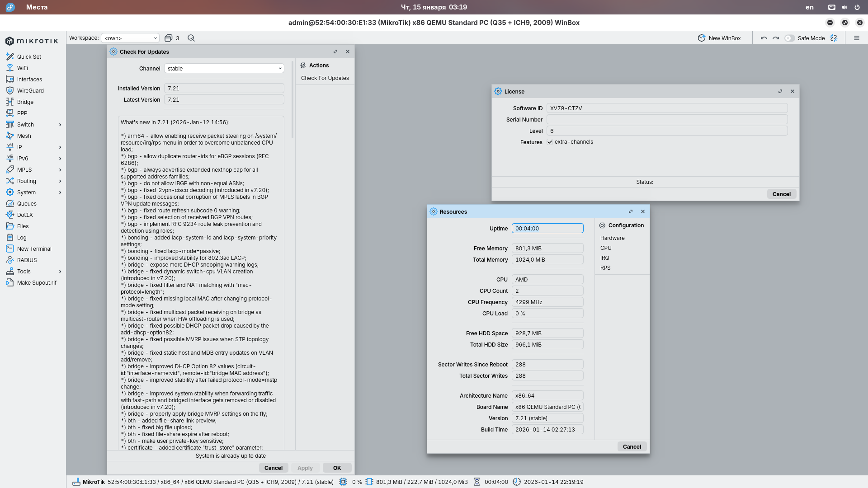
Task: Open the hamburger menu icon
Action: tap(856, 38)
